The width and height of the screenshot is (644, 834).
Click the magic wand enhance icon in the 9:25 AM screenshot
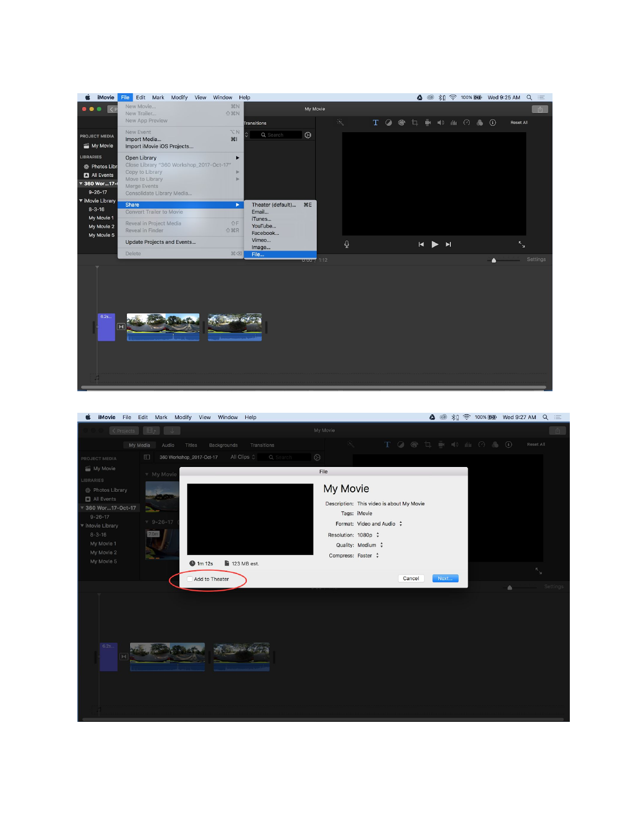[x=340, y=123]
